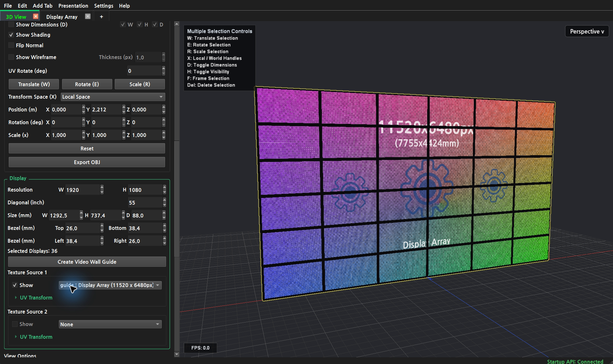Click the UV Rotate stepper arrows
This screenshot has height=364, width=613.
[x=163, y=71]
